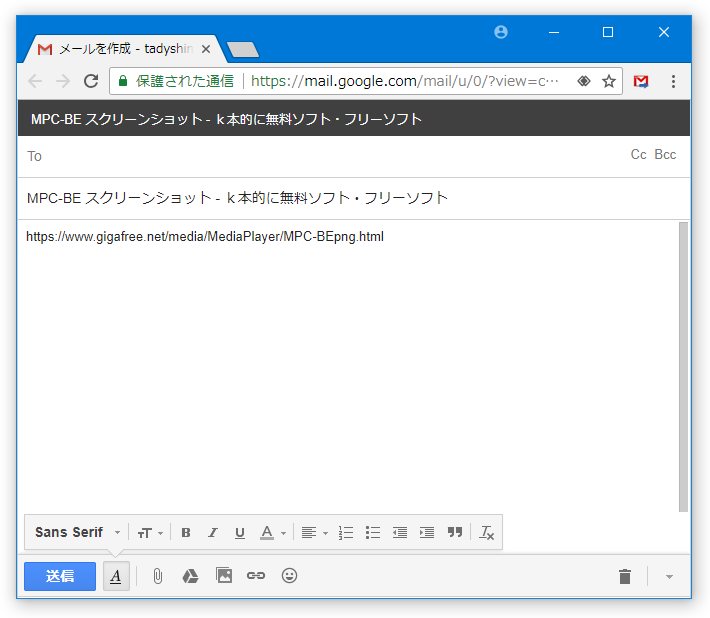Viewport: 710px width, 618px height.
Task: Toggle italic formatting
Action: (x=213, y=533)
